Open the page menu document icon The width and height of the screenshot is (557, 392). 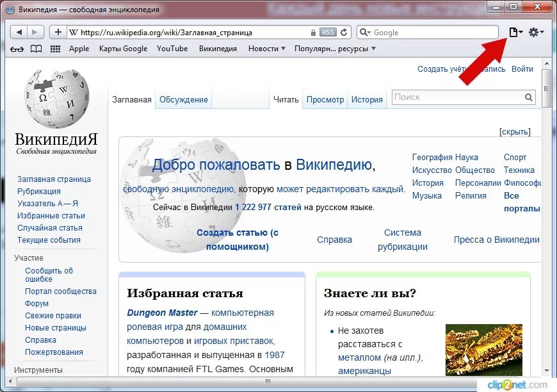pyautogui.click(x=516, y=32)
